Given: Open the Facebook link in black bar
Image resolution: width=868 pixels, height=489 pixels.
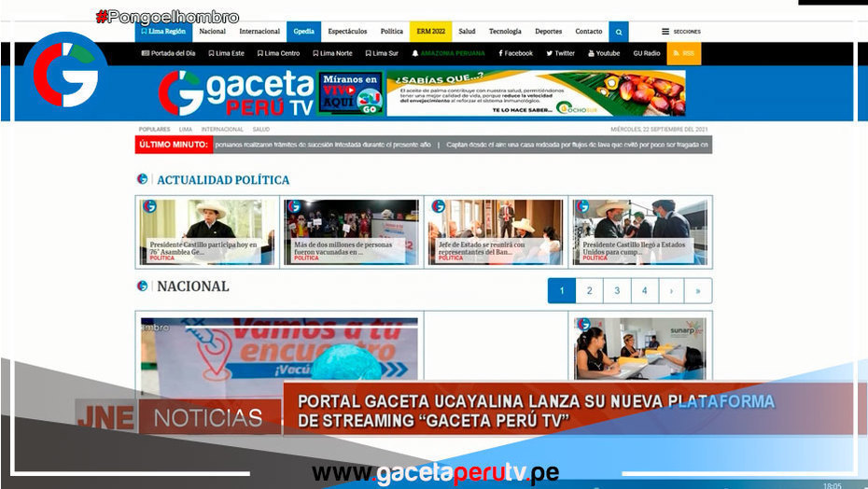Looking at the screenshot, I should (515, 54).
